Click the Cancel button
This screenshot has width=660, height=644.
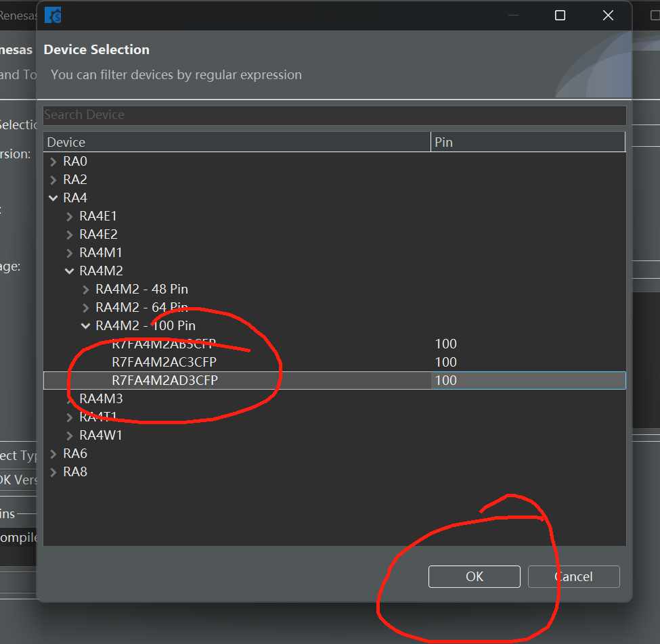[x=574, y=577]
